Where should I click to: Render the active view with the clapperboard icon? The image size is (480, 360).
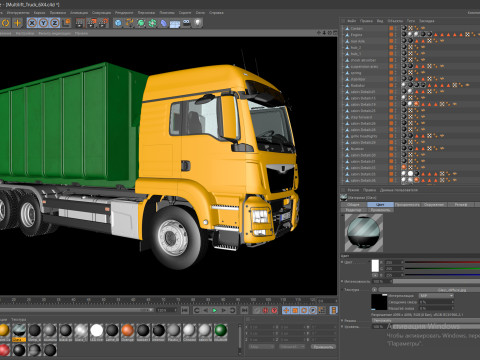80,23
